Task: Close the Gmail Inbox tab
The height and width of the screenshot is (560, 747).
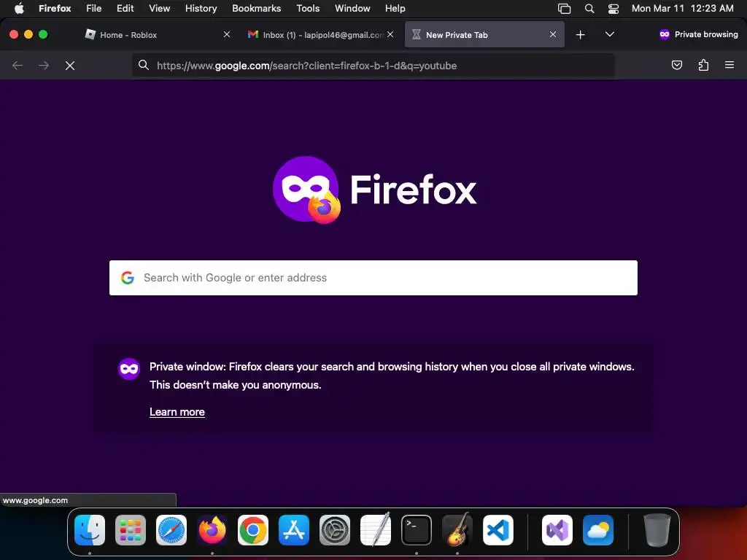Action: (x=390, y=34)
